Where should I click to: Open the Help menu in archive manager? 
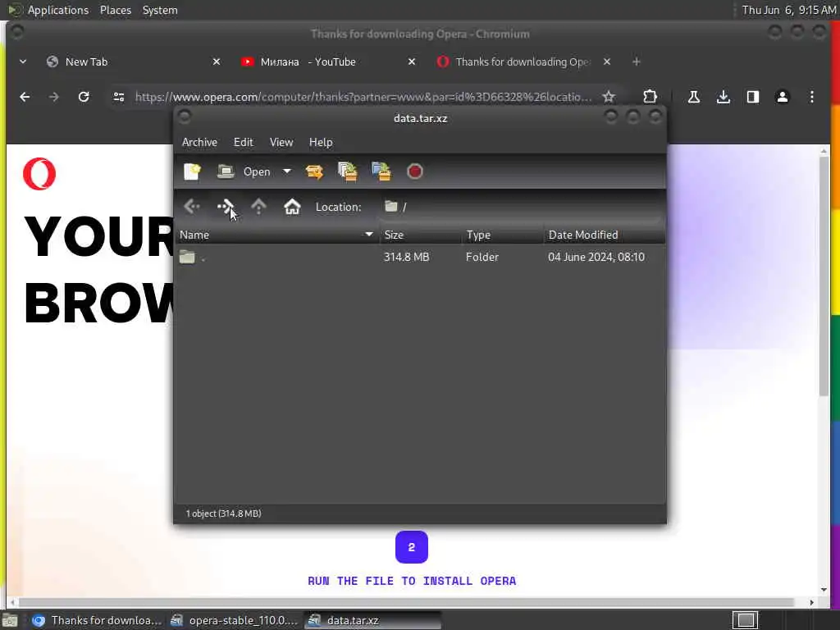[321, 142]
